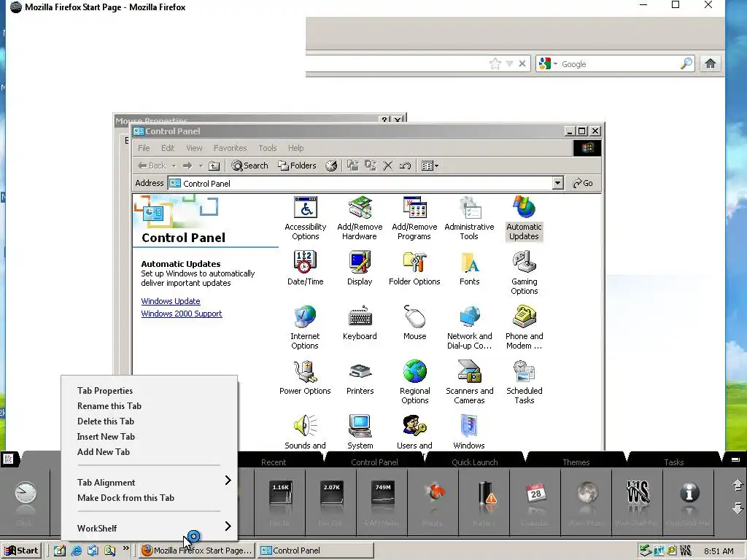The width and height of the screenshot is (747, 560).
Task: Open the Regional Options icon
Action: (x=414, y=382)
